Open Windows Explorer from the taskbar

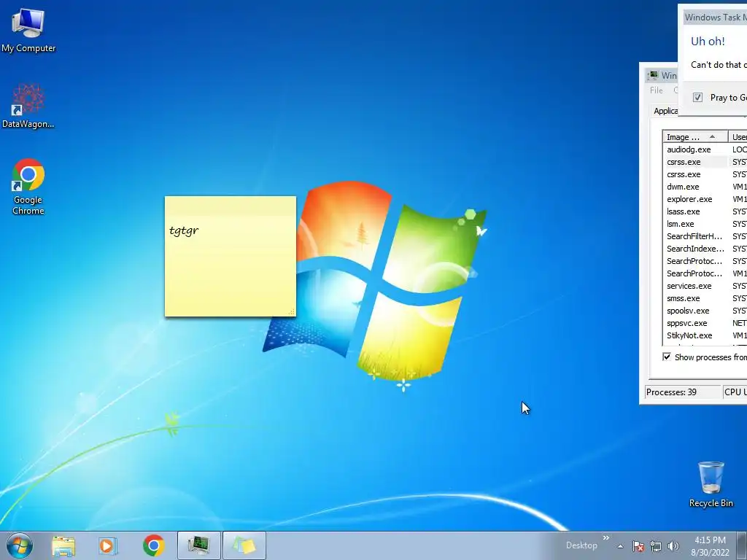(63, 545)
